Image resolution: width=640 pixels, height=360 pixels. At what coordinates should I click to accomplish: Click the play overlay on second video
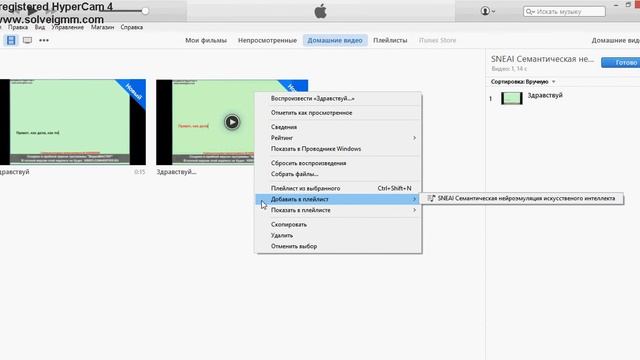tap(232, 122)
